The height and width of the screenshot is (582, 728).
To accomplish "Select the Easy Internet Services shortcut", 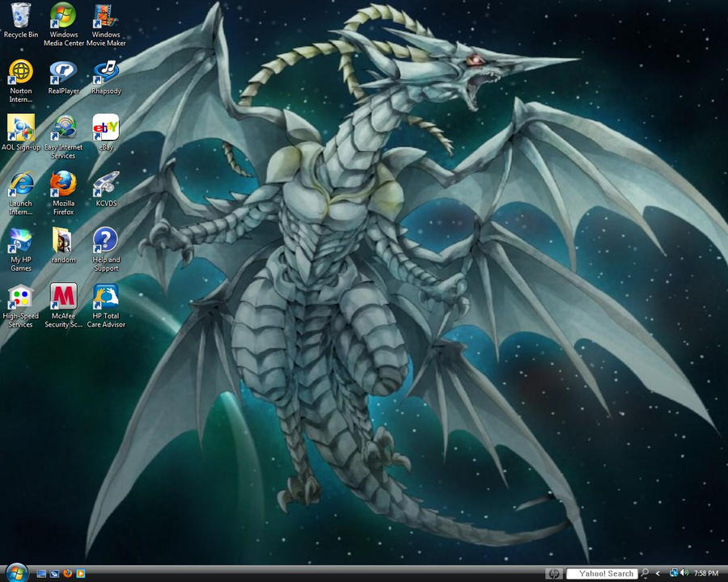I will point(64,137).
